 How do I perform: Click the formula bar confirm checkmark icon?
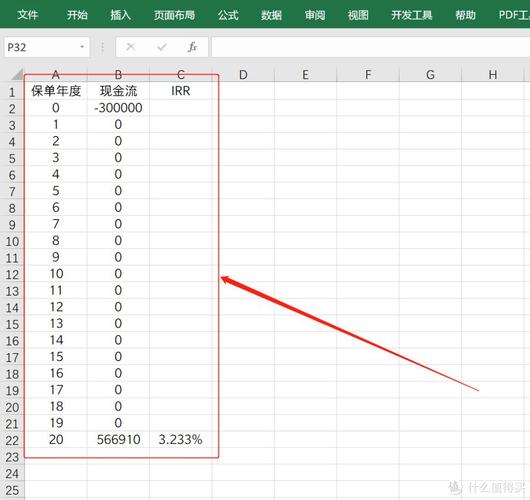coord(162,47)
